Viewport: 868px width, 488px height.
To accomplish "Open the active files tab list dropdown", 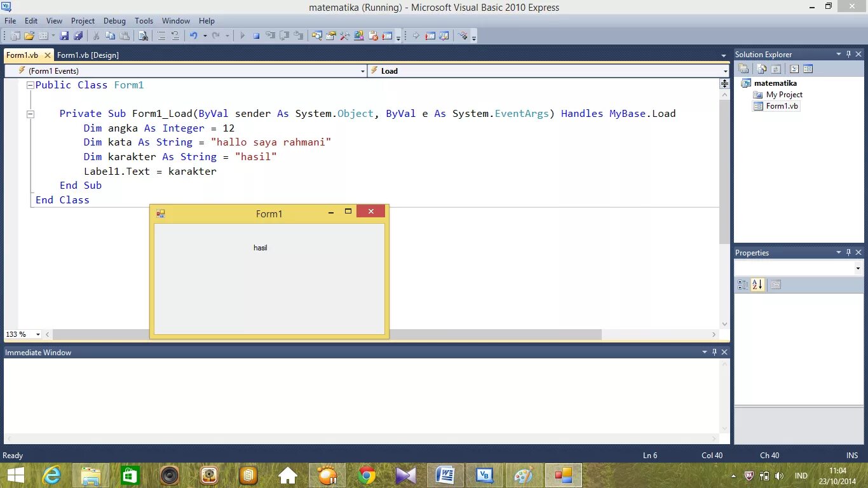I will pyautogui.click(x=724, y=56).
